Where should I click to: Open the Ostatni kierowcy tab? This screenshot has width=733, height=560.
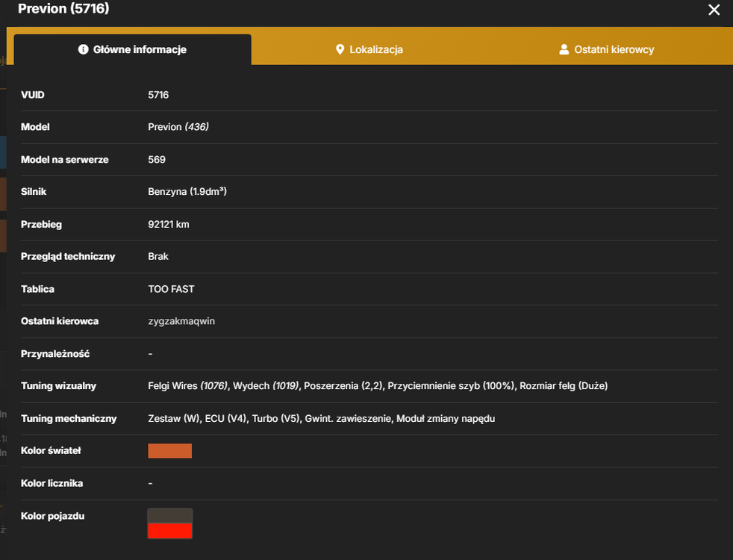click(x=607, y=49)
